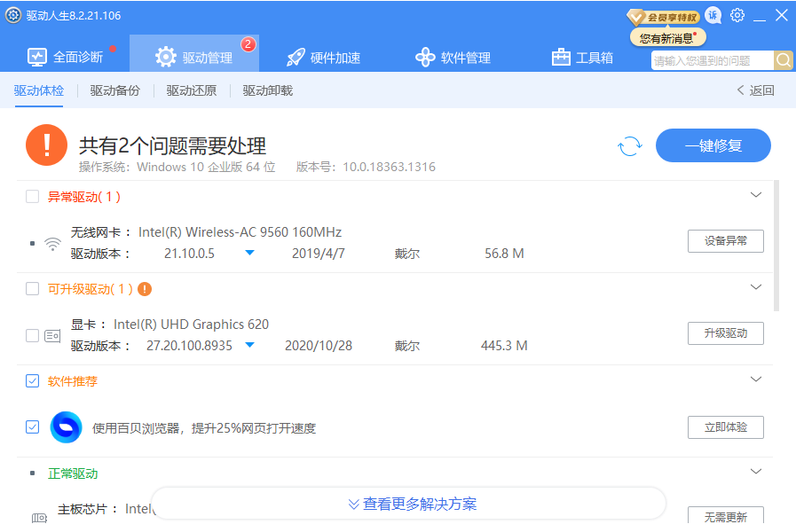796x532 pixels.
Task: Click the flower icon of 软件管理
Action: pyautogui.click(x=425, y=58)
